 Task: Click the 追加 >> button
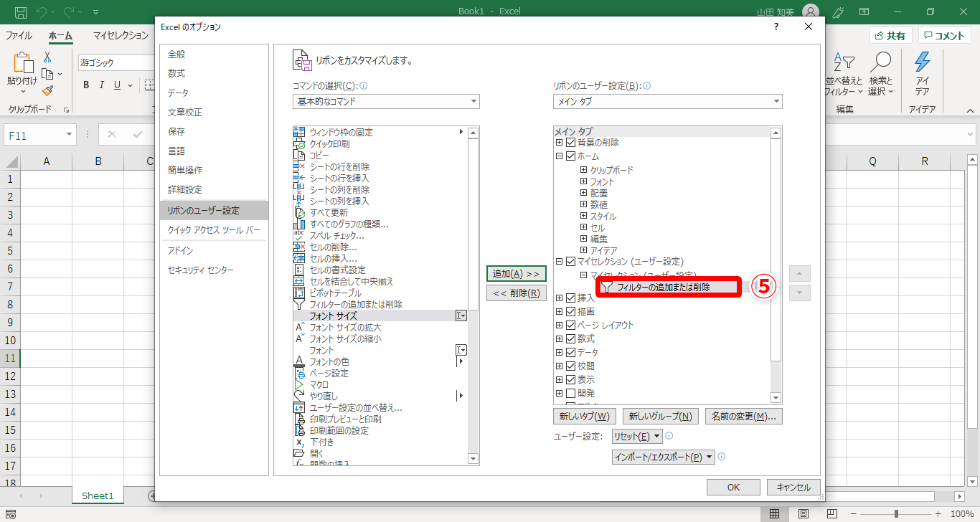(517, 274)
